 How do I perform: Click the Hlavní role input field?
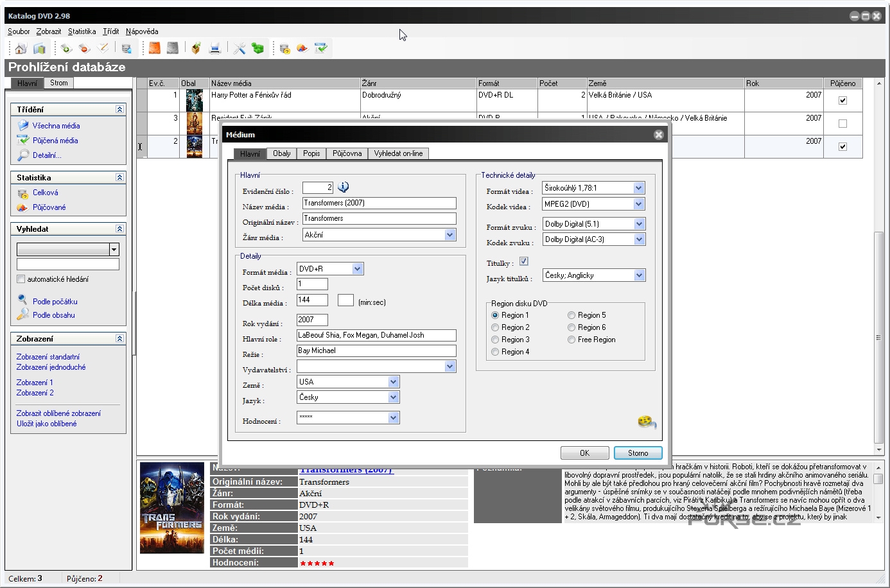(x=376, y=335)
